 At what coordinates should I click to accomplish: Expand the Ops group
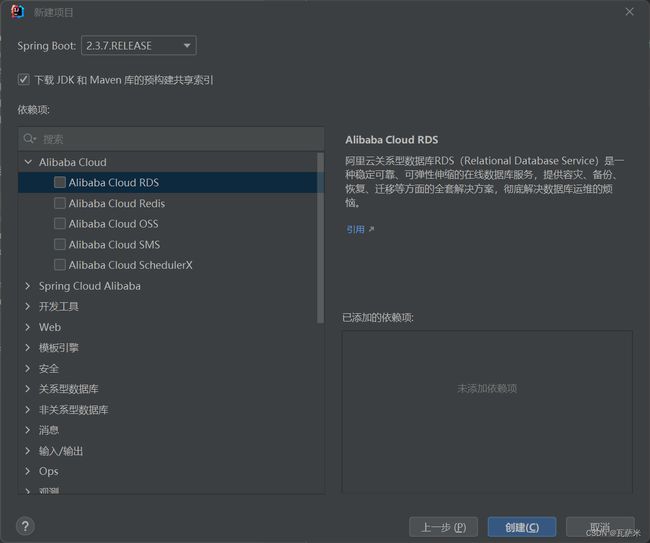[28, 471]
